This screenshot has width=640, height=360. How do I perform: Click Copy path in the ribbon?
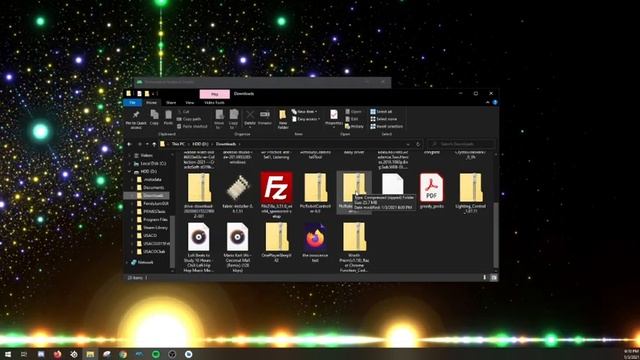[189, 119]
